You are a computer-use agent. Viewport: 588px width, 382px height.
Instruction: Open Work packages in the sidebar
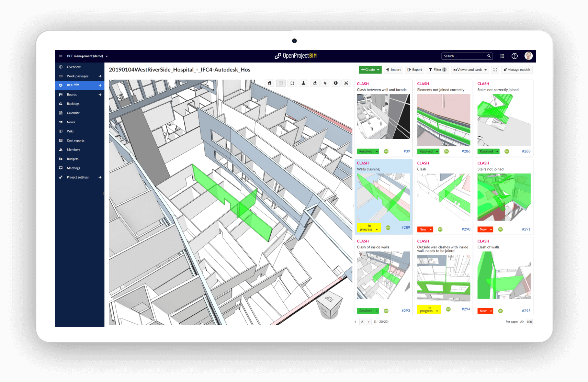click(x=78, y=76)
